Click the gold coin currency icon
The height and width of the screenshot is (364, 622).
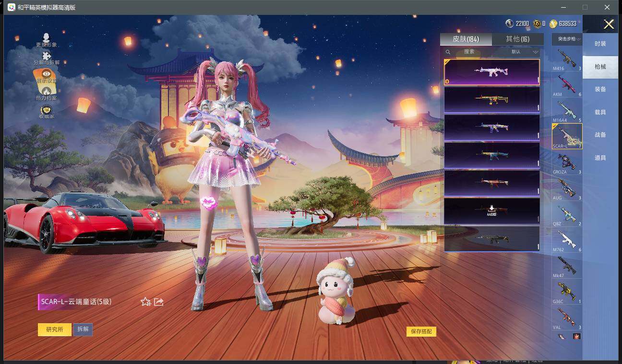553,23
